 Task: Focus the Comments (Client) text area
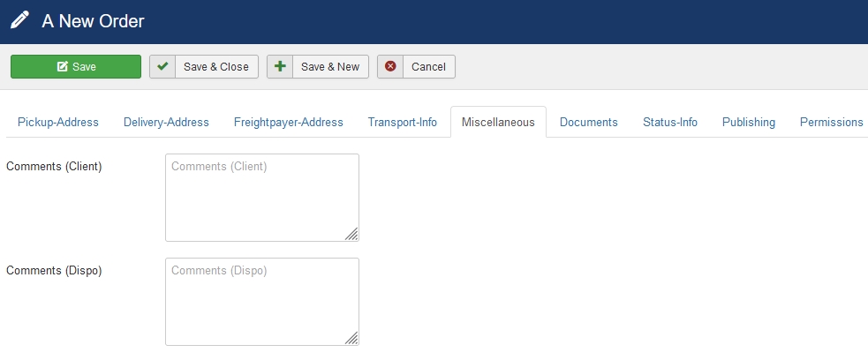coord(262,198)
